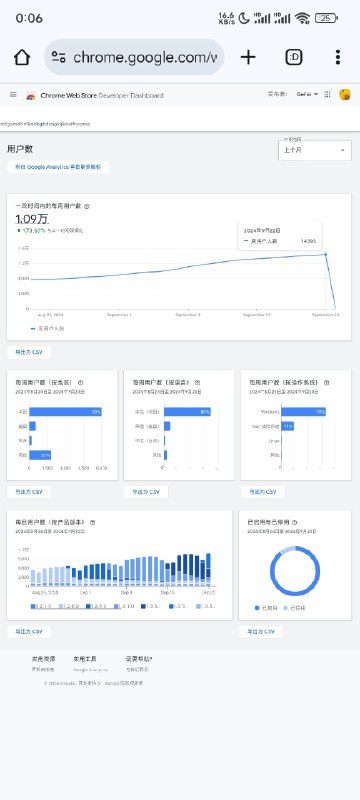The height and width of the screenshot is (800, 360).
Task: Export users by region chart as CSV
Action: coord(29,492)
